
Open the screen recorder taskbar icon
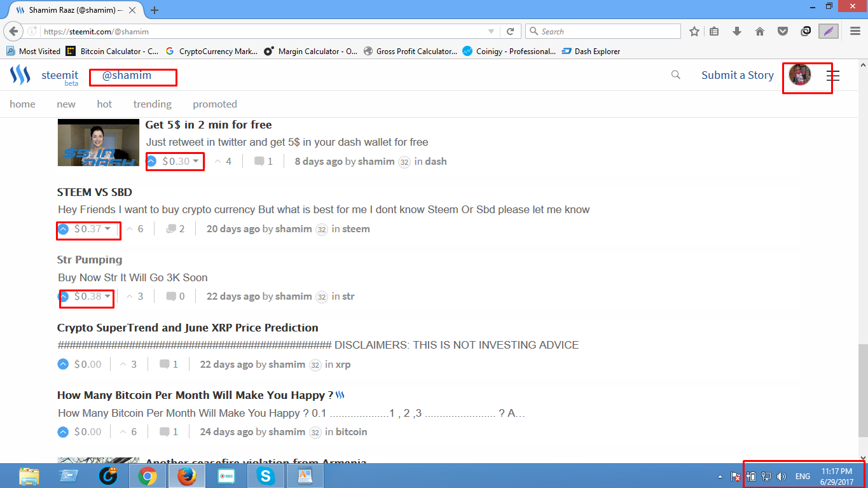226,476
